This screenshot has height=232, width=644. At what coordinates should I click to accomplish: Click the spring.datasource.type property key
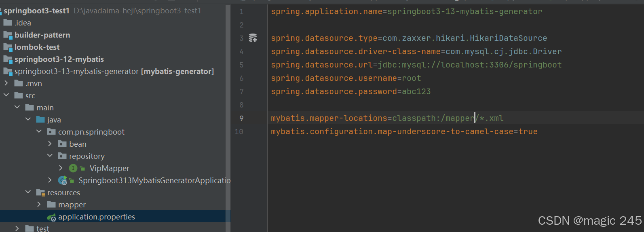(324, 38)
